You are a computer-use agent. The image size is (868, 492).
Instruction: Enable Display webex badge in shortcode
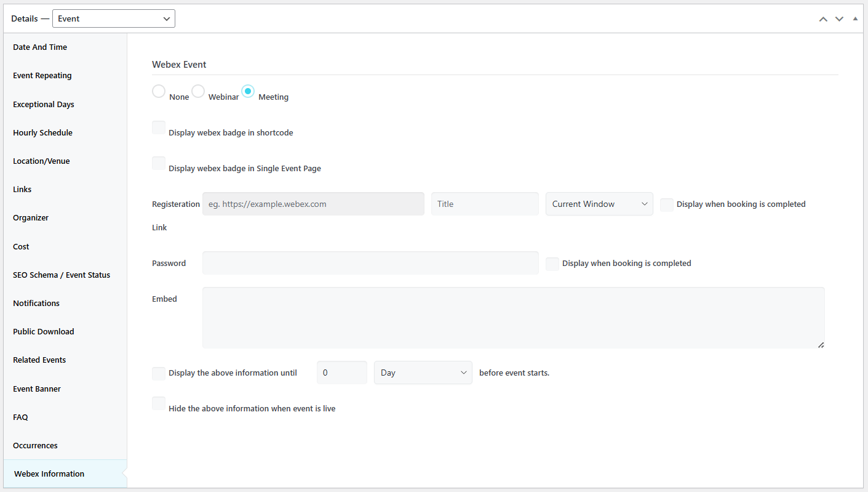coord(158,127)
